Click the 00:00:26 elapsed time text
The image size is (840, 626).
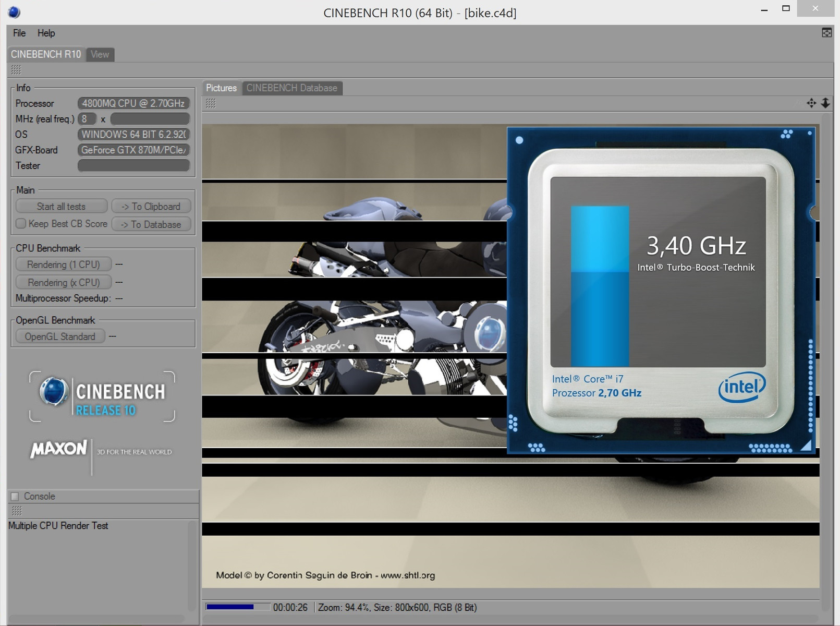pos(290,607)
